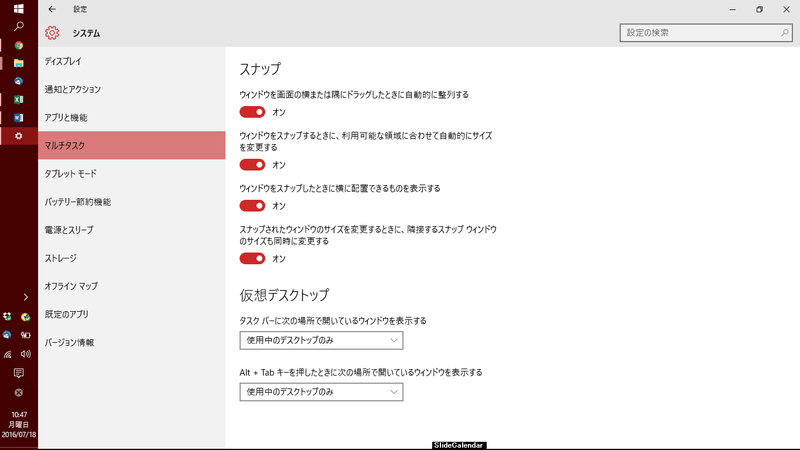Click the system gear icon beside システム
The image size is (800, 450).
click(52, 33)
